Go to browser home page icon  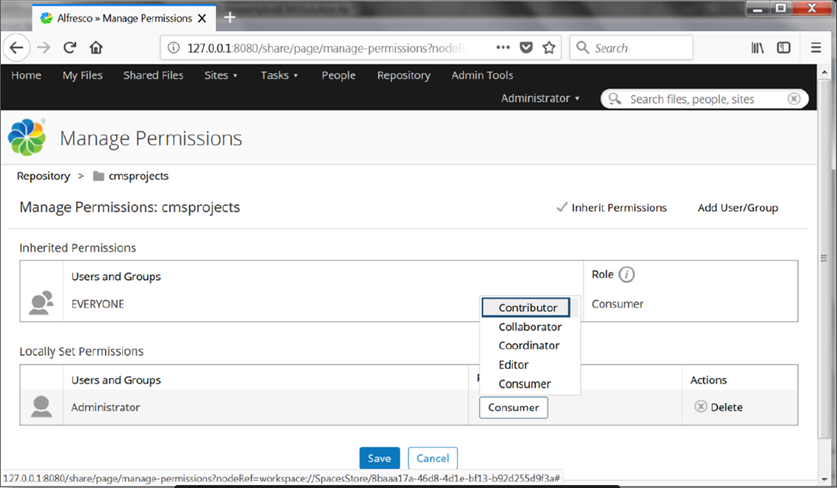(96, 47)
